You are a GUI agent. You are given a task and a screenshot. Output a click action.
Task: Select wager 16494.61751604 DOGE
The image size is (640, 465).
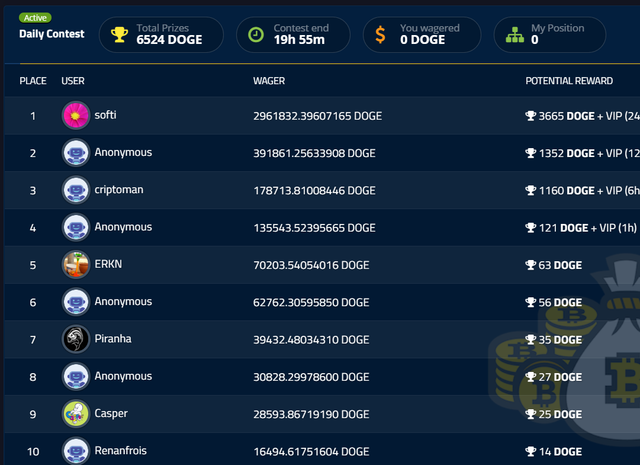click(311, 452)
